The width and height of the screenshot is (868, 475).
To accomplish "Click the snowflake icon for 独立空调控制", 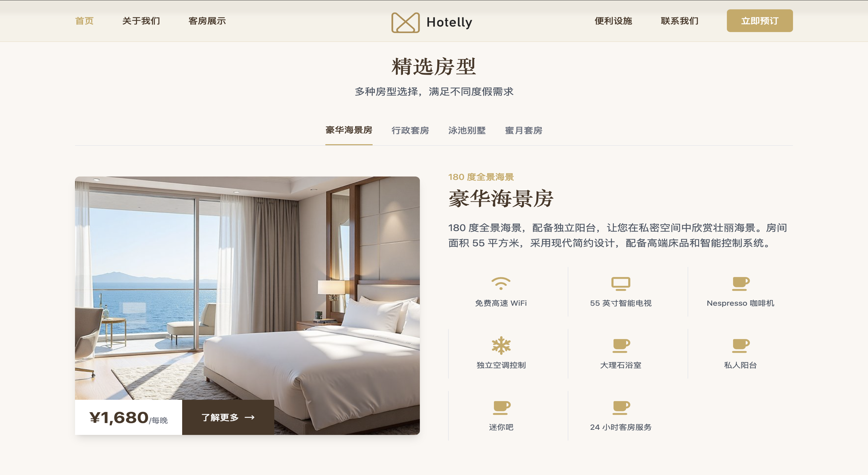I will [x=501, y=345].
